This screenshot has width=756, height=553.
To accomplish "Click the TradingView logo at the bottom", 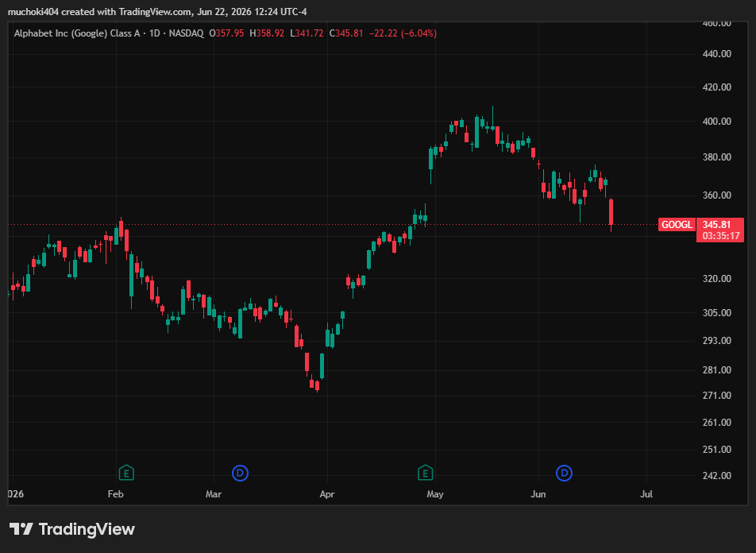I will pos(72,529).
